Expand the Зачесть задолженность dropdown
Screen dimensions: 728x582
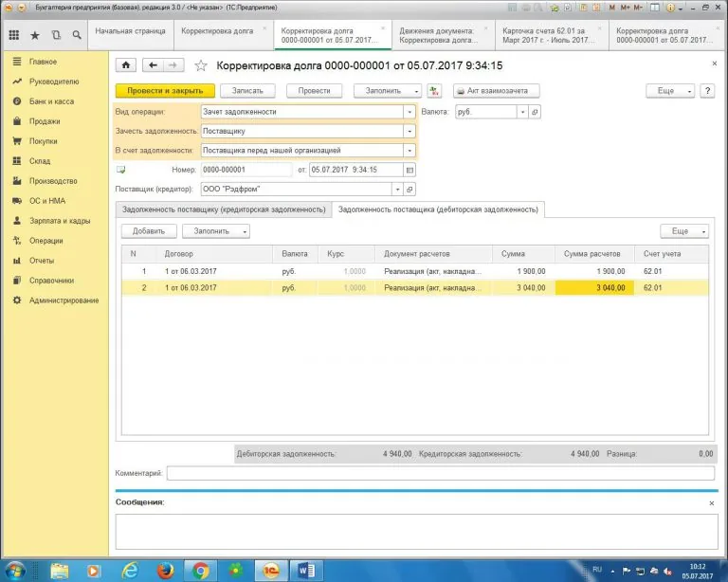pyautogui.click(x=409, y=131)
